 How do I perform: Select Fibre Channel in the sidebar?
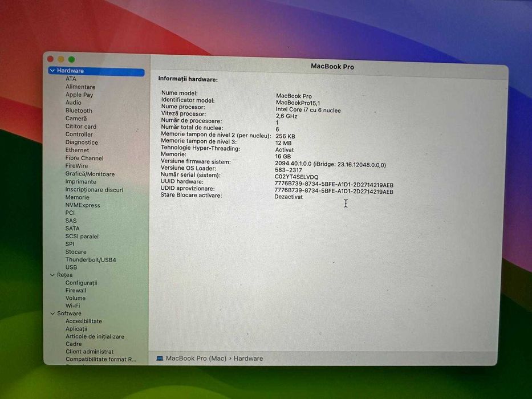point(84,158)
